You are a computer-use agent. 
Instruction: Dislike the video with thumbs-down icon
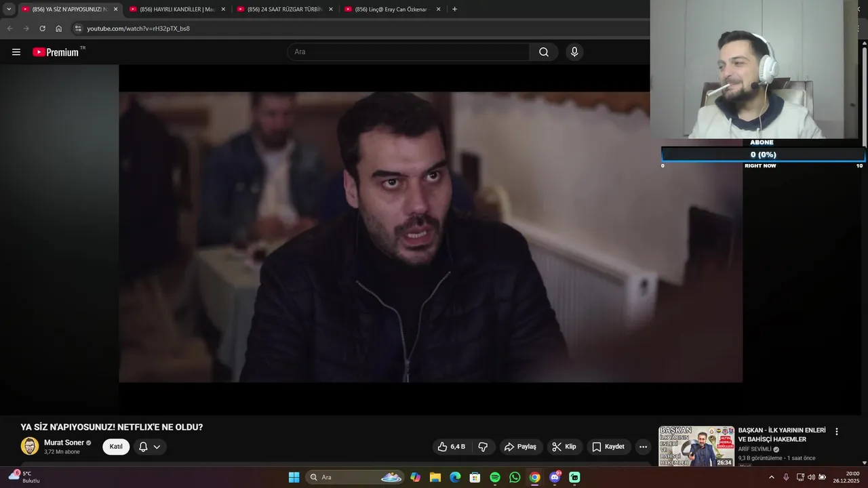[483, 447]
